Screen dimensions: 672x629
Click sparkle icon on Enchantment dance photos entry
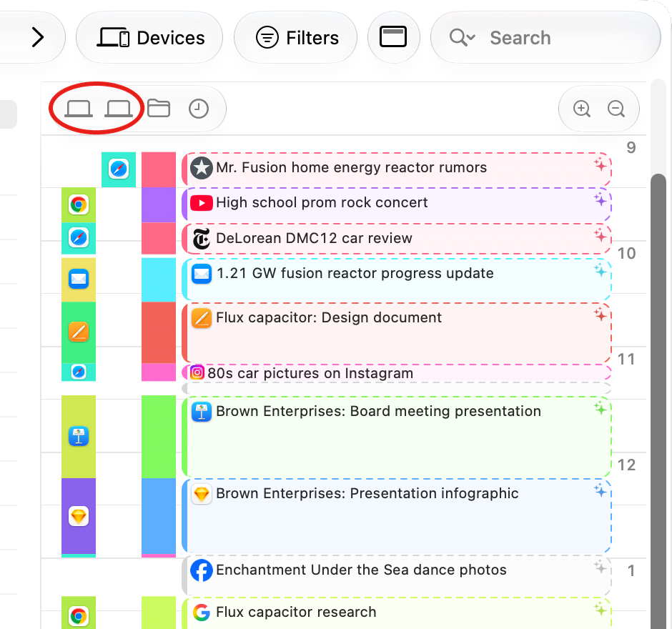click(600, 567)
